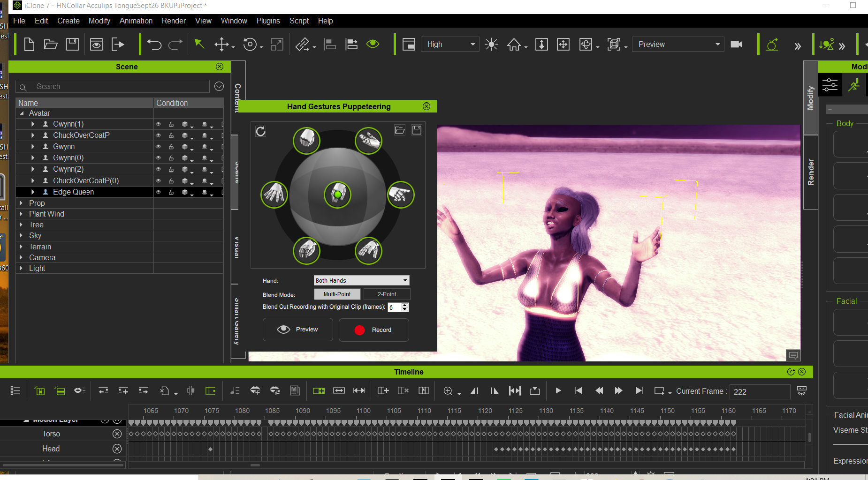Screen dimensions: 868x480
Task: Toggle visibility of Gwynn(2)
Action: (x=159, y=169)
